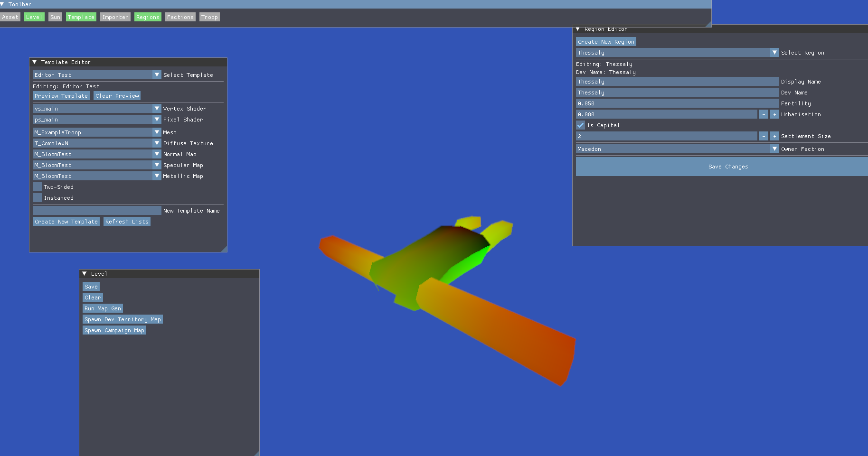Click Spawn Campaign Map button
868x456 pixels.
pos(114,330)
